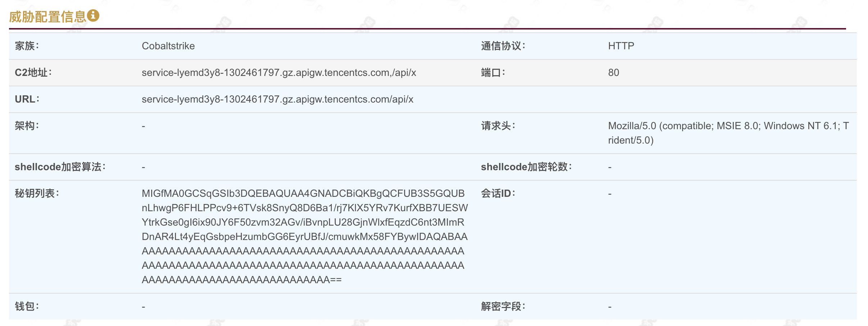Viewport: 868px width, 326px height.
Task: Click the 通信协议 label
Action: (503, 46)
